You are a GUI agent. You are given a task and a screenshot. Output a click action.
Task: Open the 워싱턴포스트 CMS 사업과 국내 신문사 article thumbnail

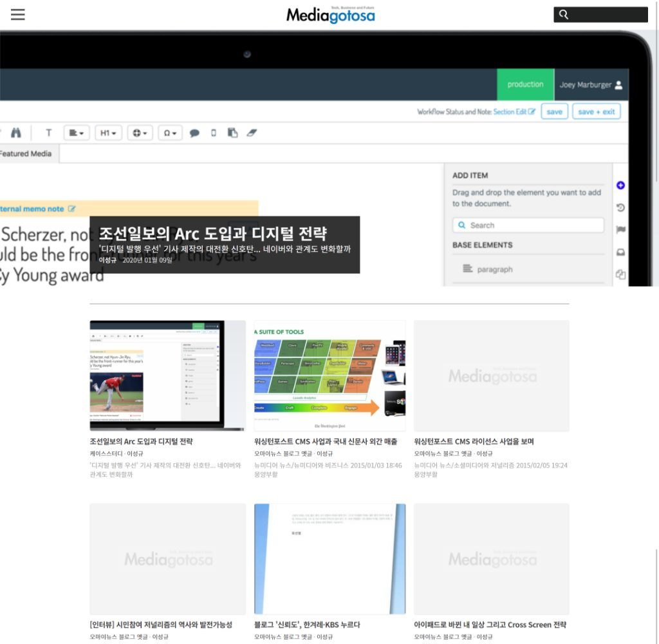pos(329,376)
